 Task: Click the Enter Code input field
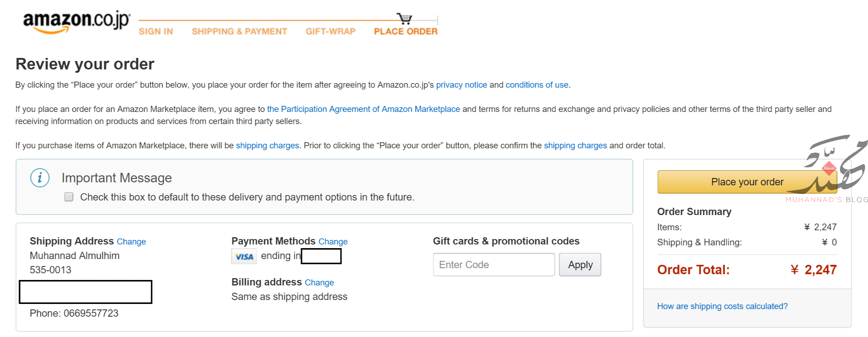pos(494,265)
